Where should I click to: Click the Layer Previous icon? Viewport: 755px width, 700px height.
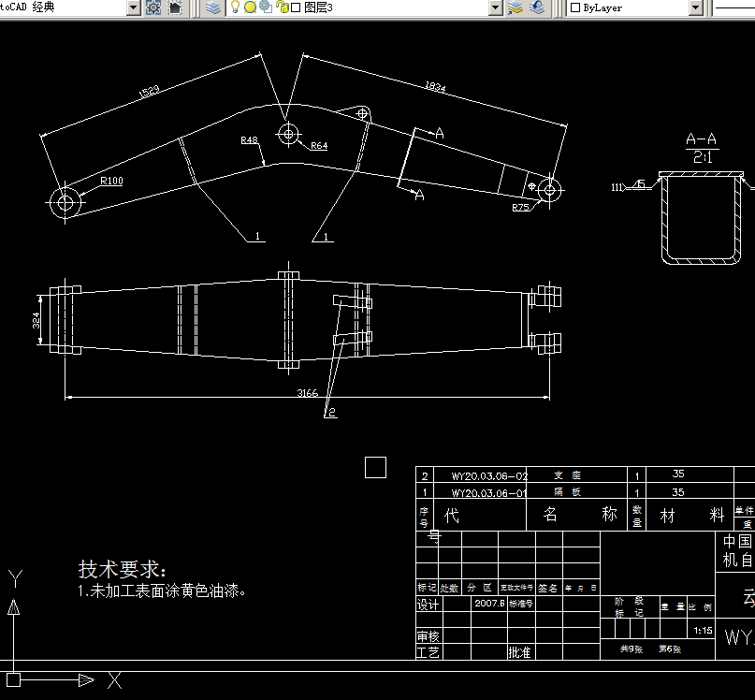537,7
